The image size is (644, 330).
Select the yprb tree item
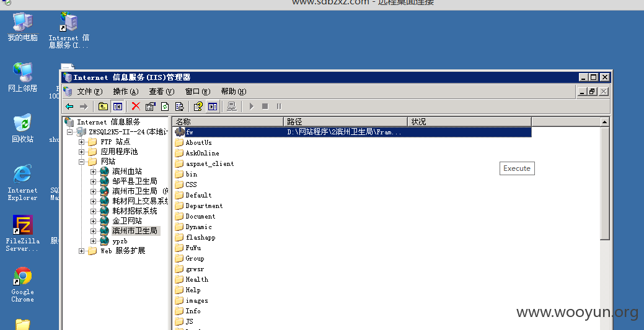(x=120, y=241)
